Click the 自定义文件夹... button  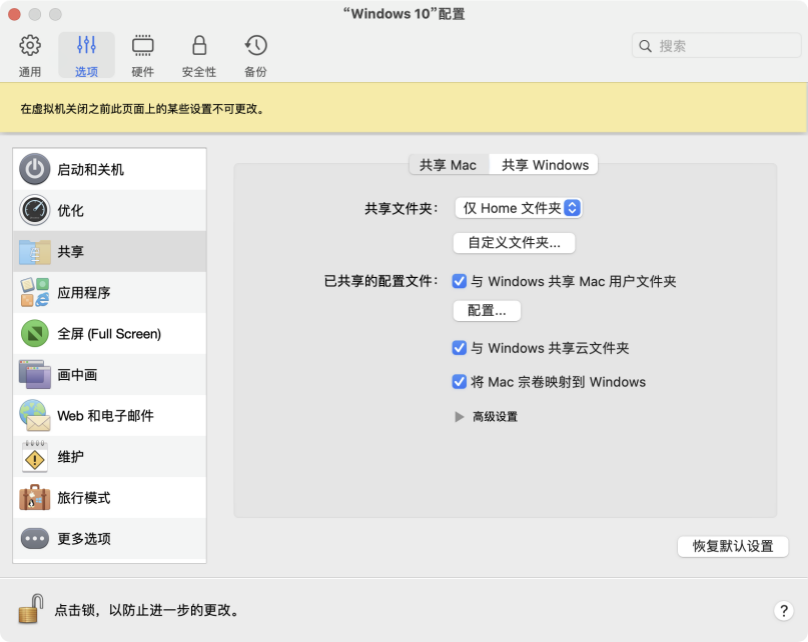click(x=514, y=243)
